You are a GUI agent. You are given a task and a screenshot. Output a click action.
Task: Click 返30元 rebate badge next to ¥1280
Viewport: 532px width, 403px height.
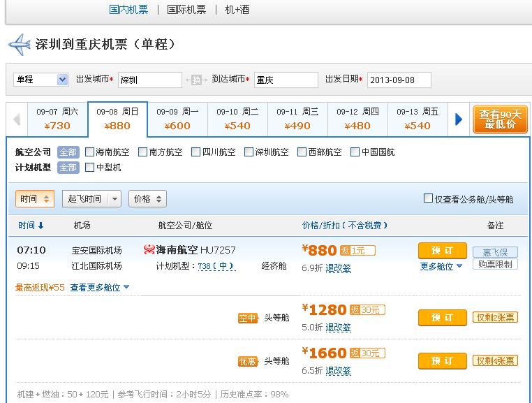(x=367, y=309)
